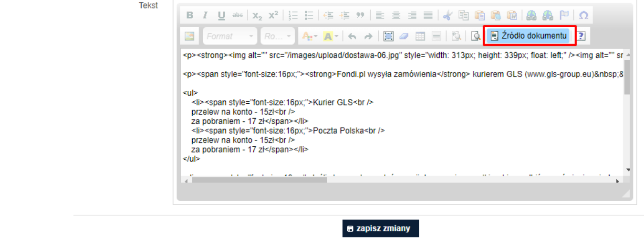The image size is (644, 239).
Task: Remove formatting with the eraser icon
Action: pyautogui.click(x=404, y=36)
